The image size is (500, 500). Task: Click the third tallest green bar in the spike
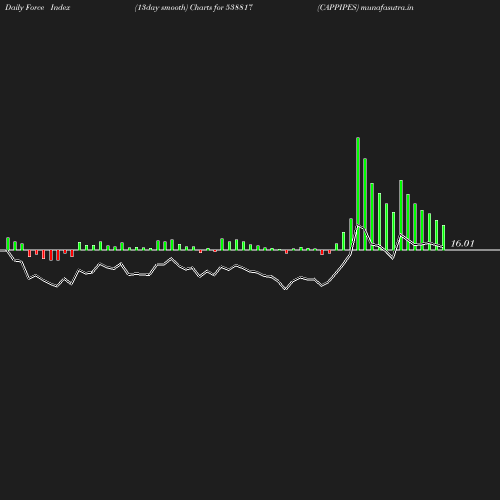tap(372, 217)
